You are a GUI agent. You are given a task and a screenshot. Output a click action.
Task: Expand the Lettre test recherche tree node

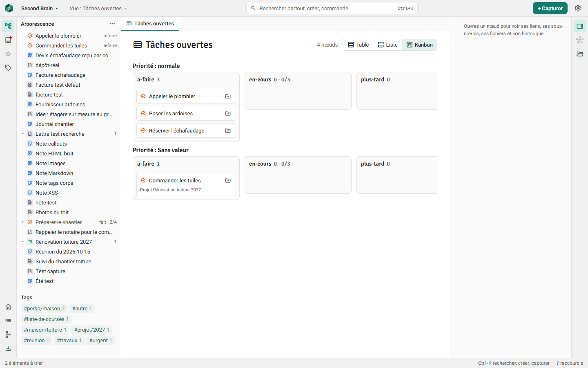(x=23, y=134)
